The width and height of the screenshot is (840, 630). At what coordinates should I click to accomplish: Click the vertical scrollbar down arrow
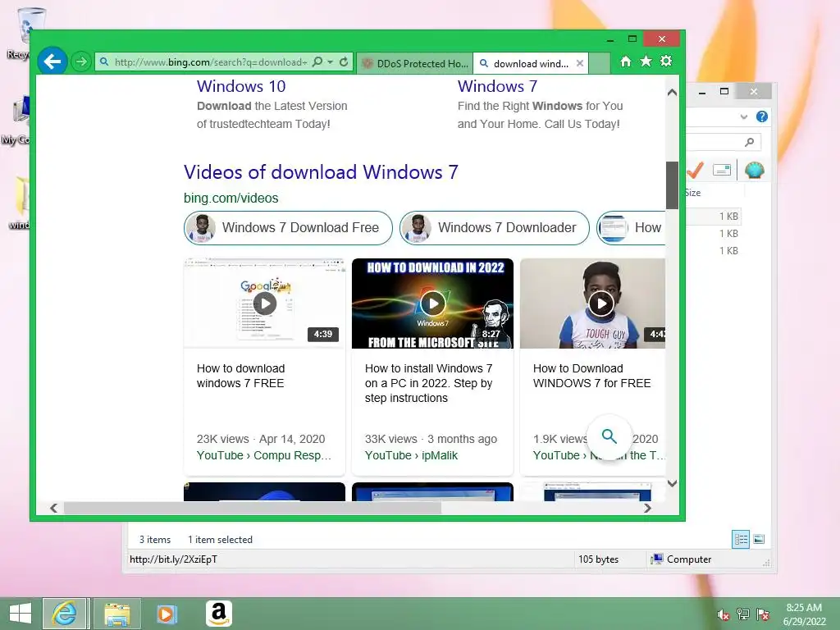click(x=672, y=483)
